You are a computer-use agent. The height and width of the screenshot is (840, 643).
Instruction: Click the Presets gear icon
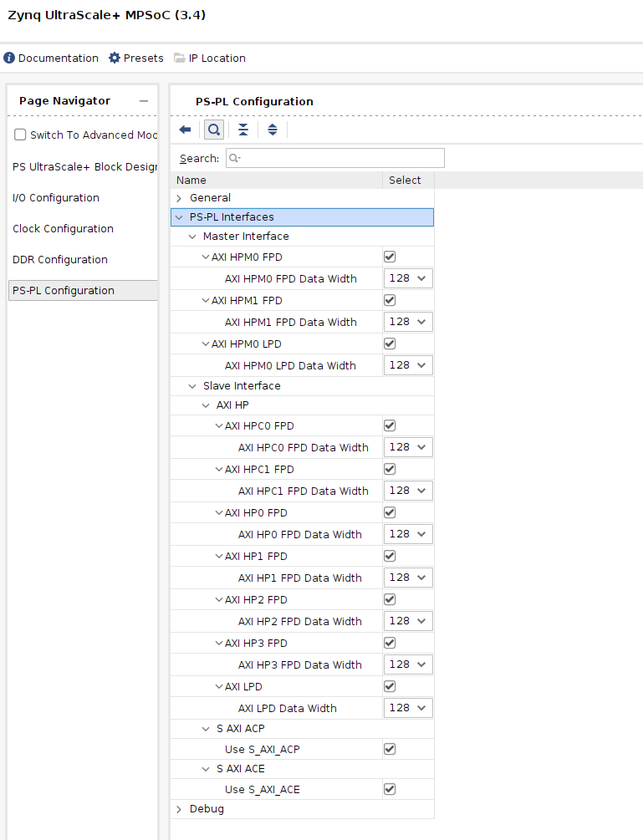point(114,58)
